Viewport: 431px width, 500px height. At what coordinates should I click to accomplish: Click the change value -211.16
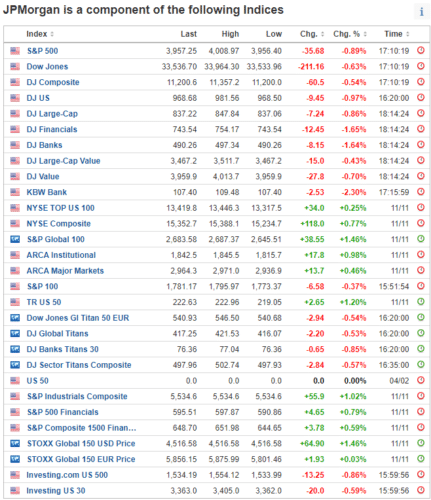[311, 67]
